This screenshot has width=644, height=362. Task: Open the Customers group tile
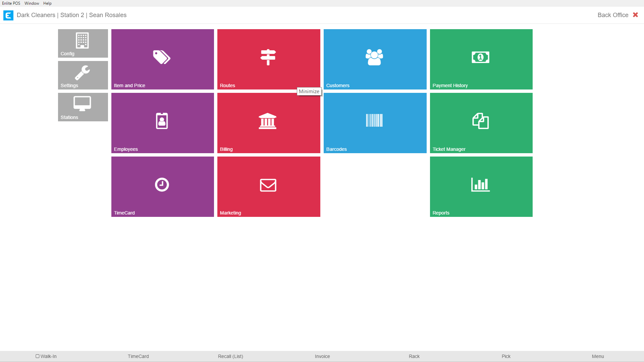click(375, 59)
